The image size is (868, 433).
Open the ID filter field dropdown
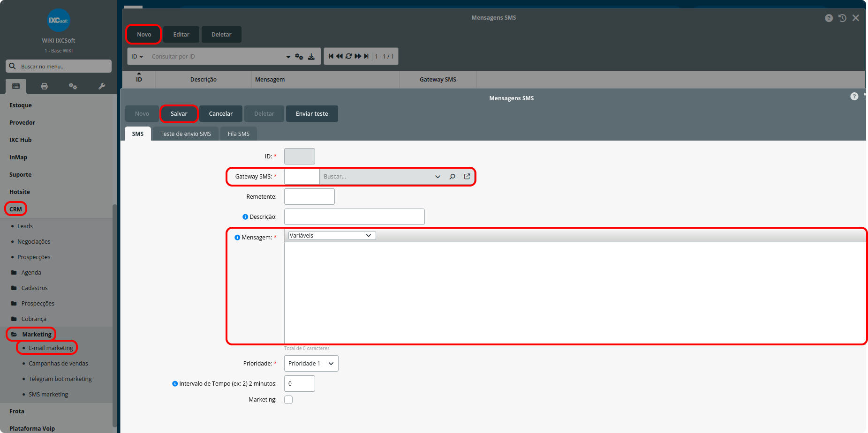(x=137, y=56)
